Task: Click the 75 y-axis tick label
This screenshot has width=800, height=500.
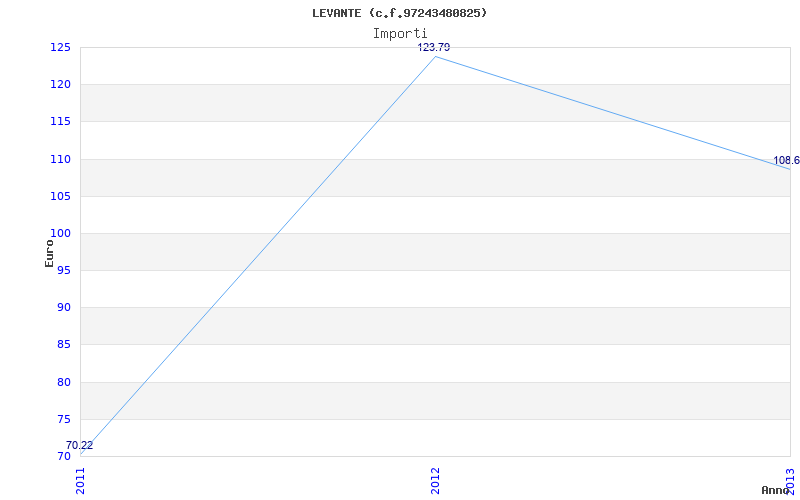Action: [63, 419]
